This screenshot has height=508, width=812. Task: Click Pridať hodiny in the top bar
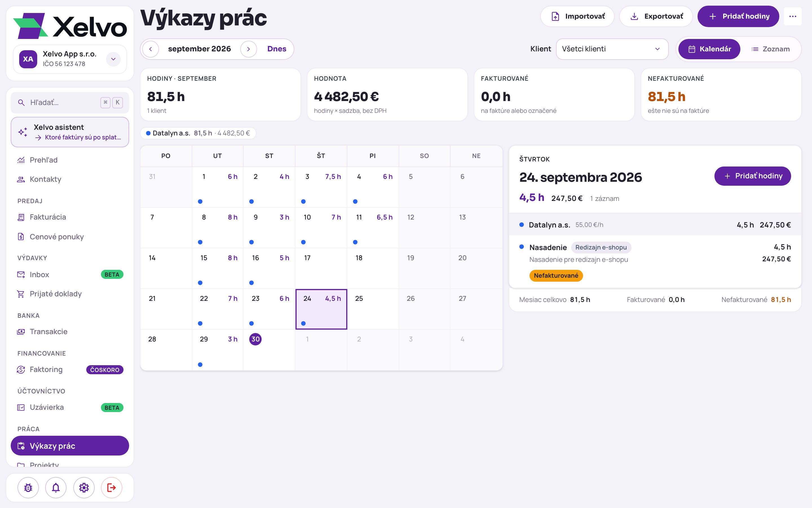738,16
